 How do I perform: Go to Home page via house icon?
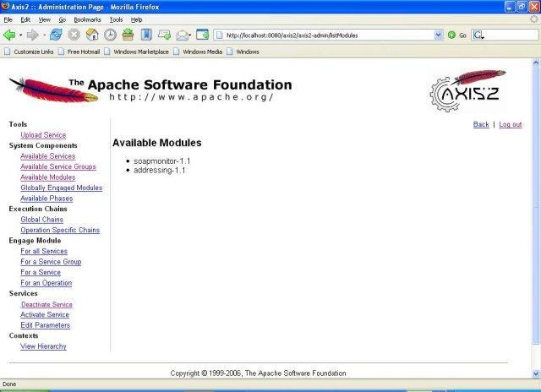pyautogui.click(x=92, y=35)
